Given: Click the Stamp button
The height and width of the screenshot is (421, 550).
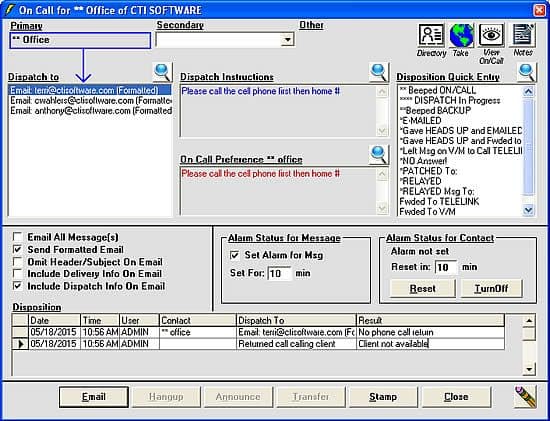Looking at the screenshot, I should pyautogui.click(x=383, y=397).
